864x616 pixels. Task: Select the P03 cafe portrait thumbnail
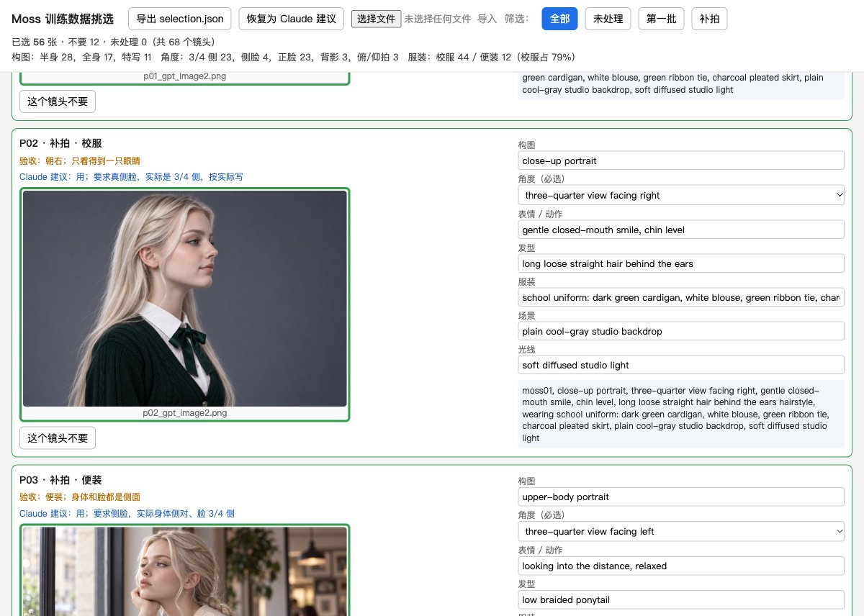click(185, 571)
